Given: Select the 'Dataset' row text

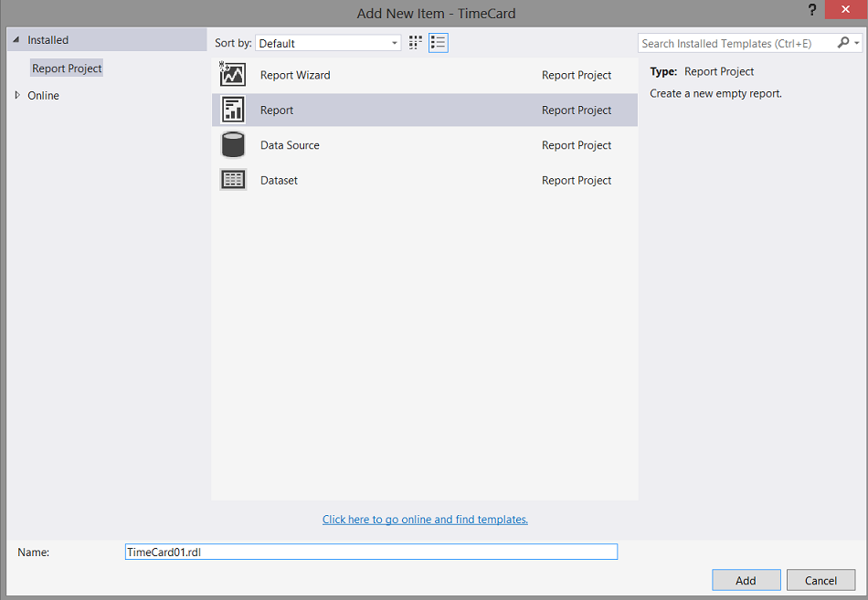Looking at the screenshot, I should click(279, 180).
